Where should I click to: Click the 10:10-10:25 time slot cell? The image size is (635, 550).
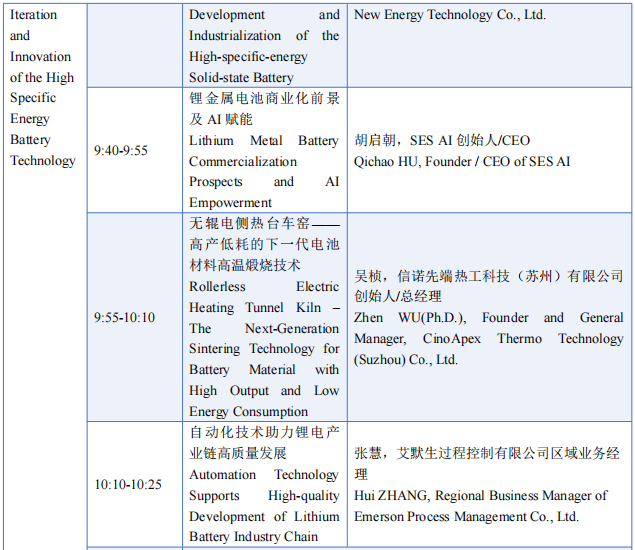coord(128,485)
